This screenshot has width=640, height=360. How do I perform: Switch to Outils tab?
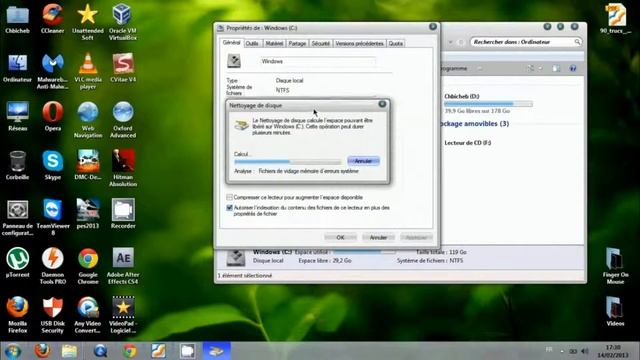pyautogui.click(x=252, y=43)
